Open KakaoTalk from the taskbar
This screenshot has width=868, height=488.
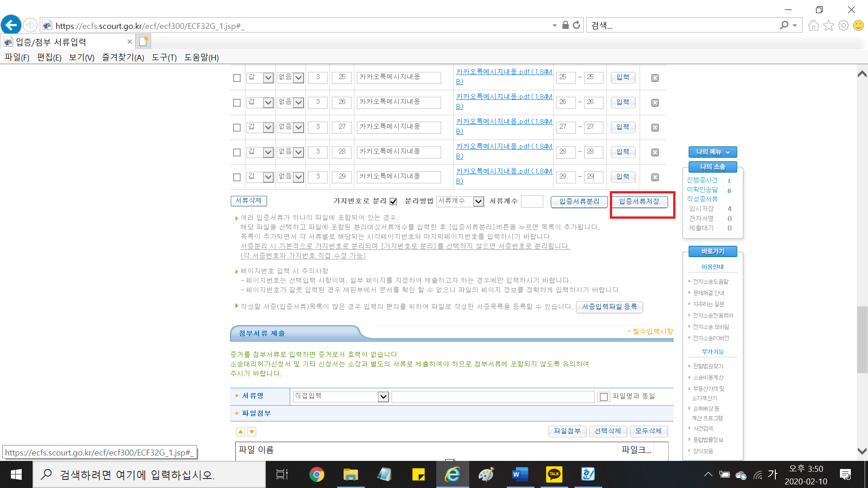click(x=554, y=474)
